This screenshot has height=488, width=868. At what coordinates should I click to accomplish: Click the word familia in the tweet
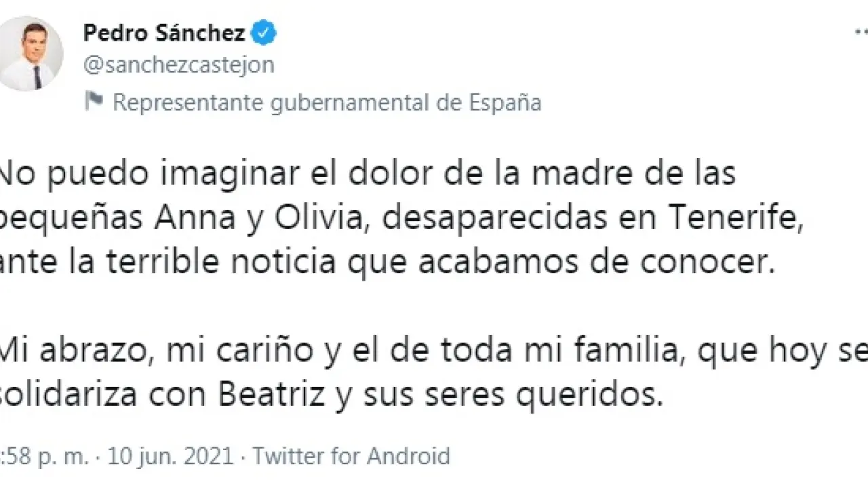coord(627,351)
